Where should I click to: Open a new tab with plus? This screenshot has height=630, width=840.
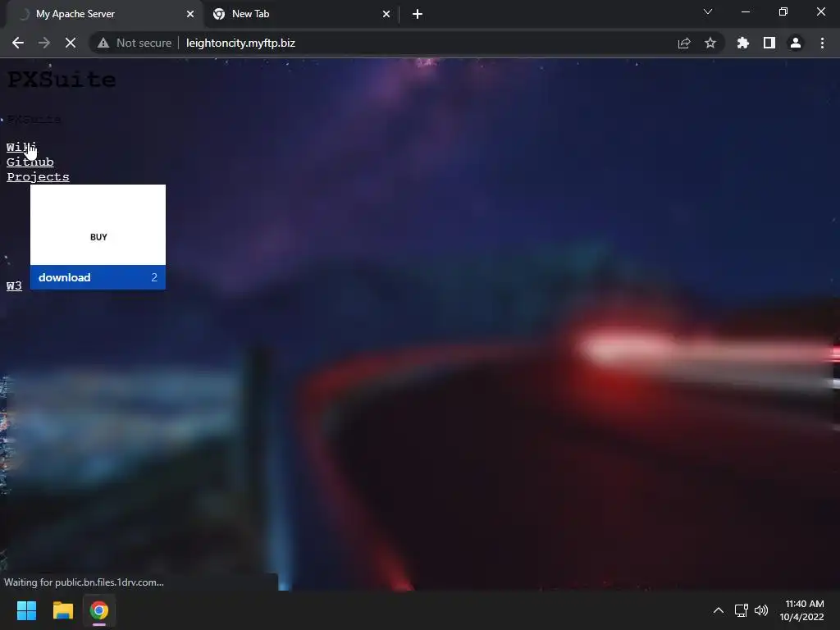click(418, 14)
